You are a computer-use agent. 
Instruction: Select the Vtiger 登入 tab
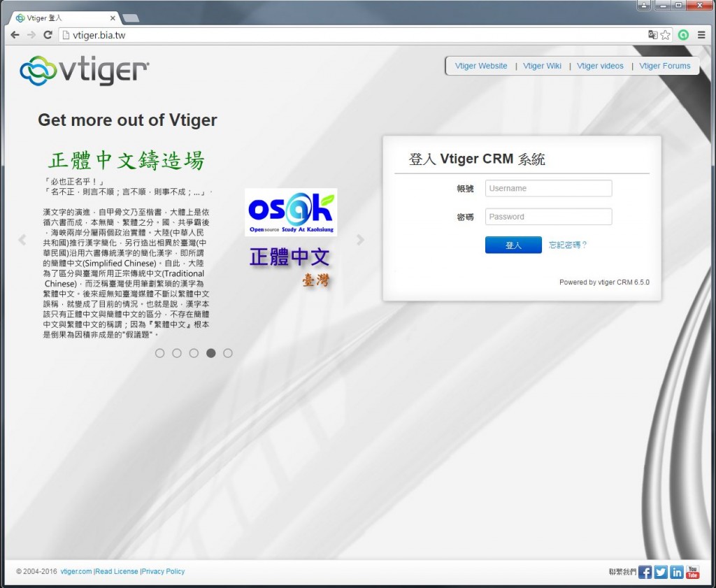pyautogui.click(x=64, y=18)
